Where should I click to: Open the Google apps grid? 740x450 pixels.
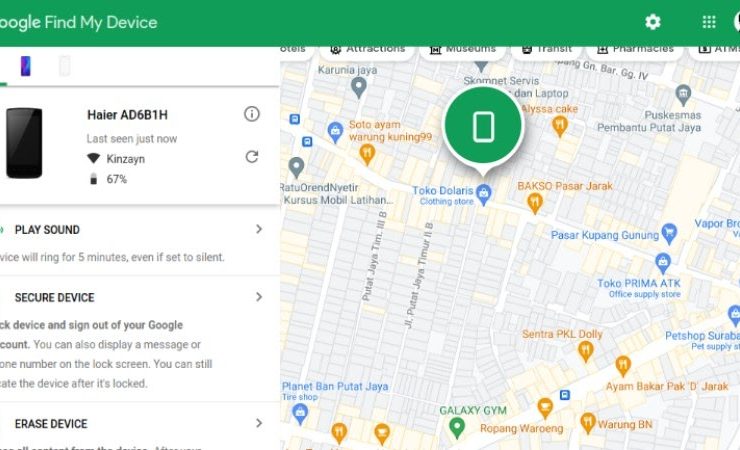pos(709,22)
